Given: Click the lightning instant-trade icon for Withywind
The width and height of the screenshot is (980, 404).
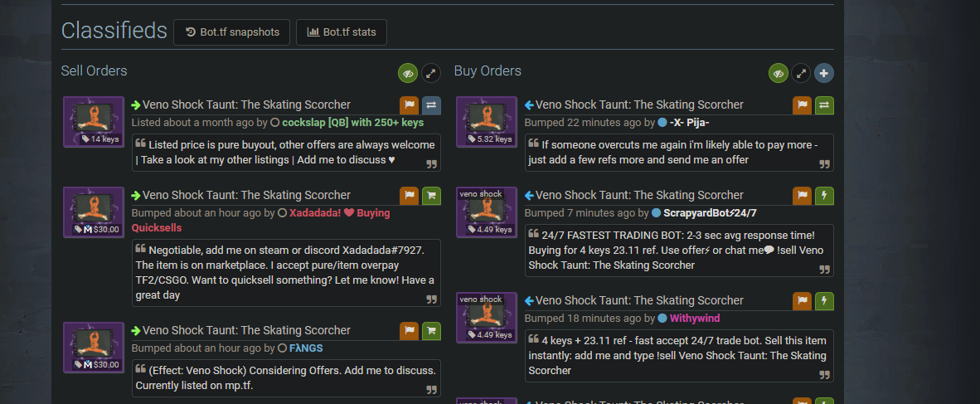Looking at the screenshot, I should [x=824, y=301].
